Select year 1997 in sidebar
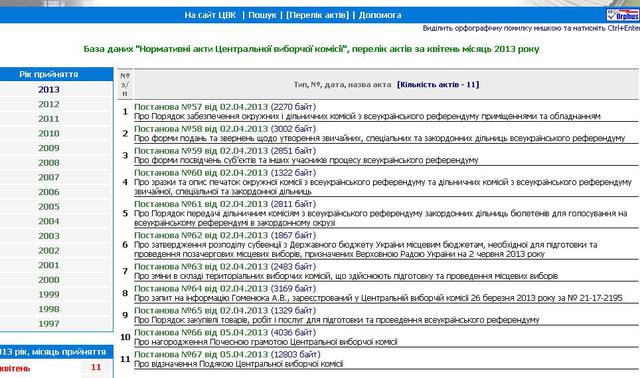The image size is (640, 378). pyautogui.click(x=49, y=324)
